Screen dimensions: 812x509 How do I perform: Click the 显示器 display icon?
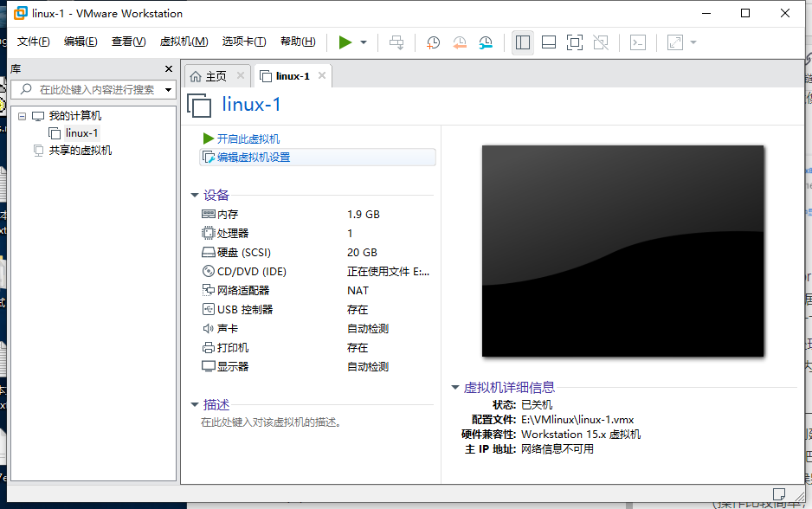(208, 367)
